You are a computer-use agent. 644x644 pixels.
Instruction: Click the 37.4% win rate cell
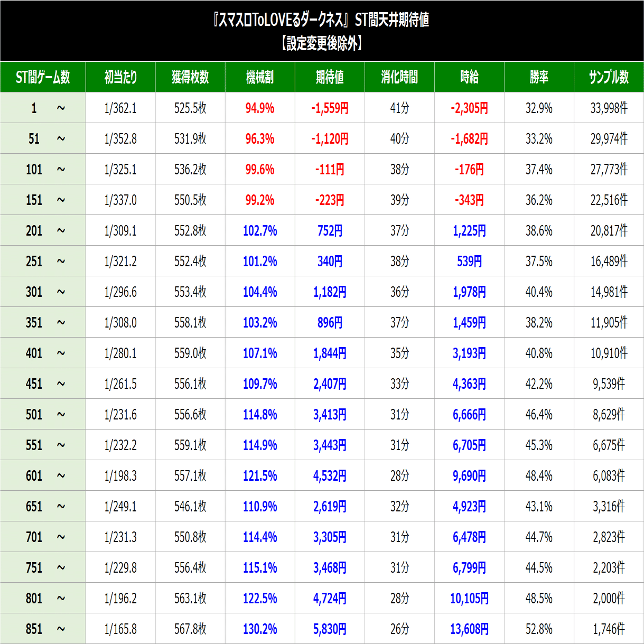539,170
